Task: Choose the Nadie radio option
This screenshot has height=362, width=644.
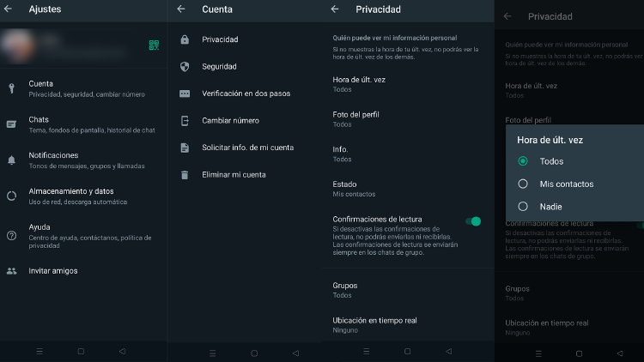Action: (x=523, y=206)
